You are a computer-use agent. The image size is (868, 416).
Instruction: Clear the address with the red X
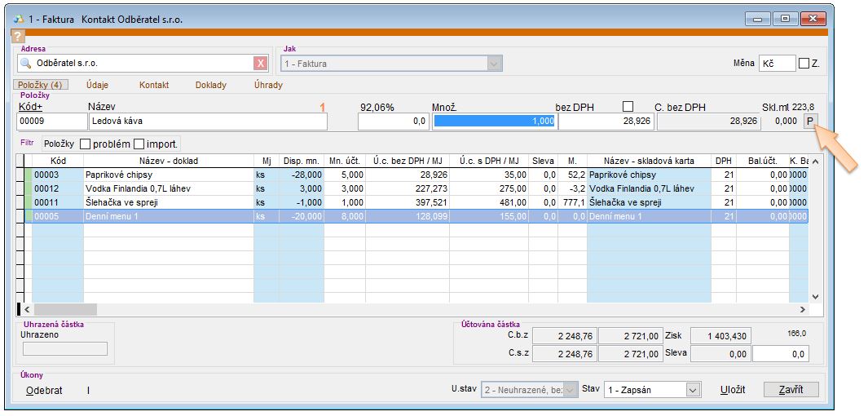[x=260, y=64]
